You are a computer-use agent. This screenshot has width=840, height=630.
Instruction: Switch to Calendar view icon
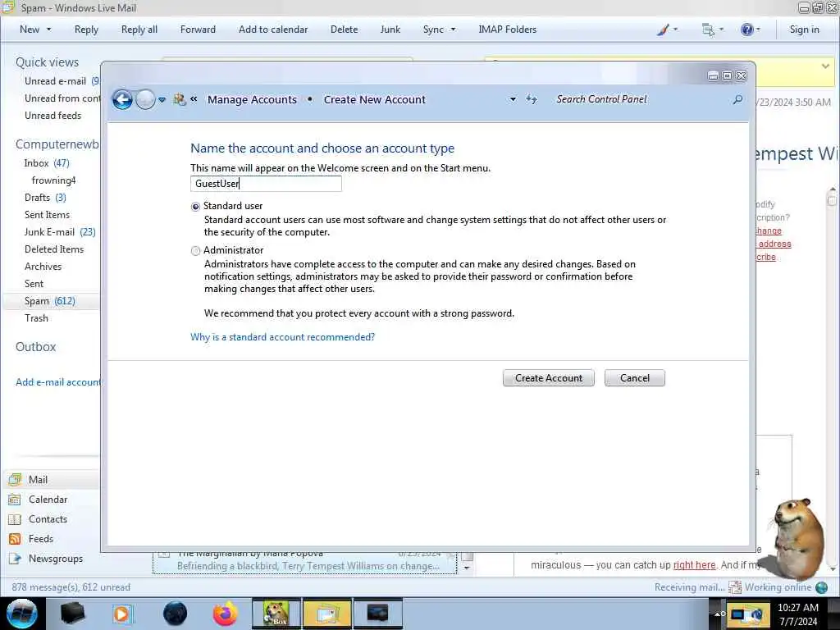[15, 500]
